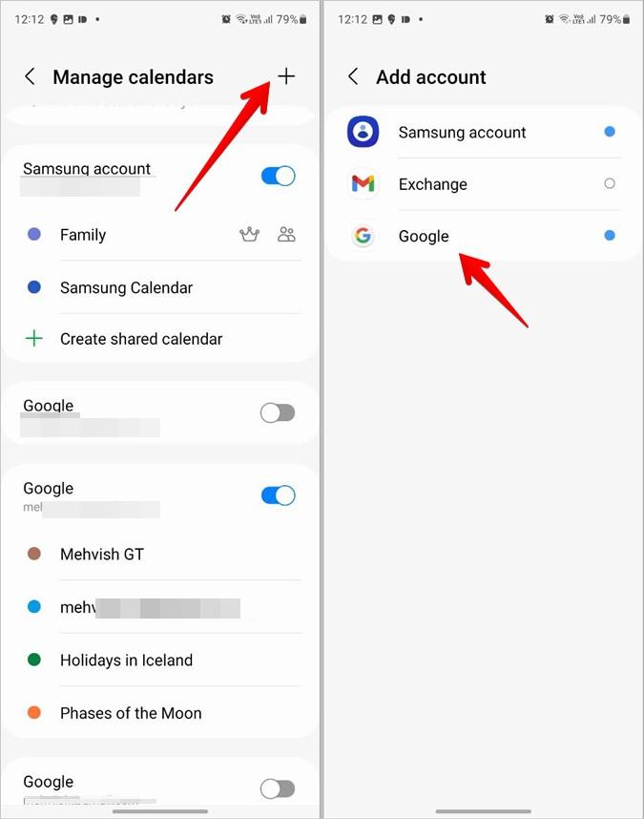Choose Google in Add account list
This screenshot has height=819, width=644.
tap(484, 236)
